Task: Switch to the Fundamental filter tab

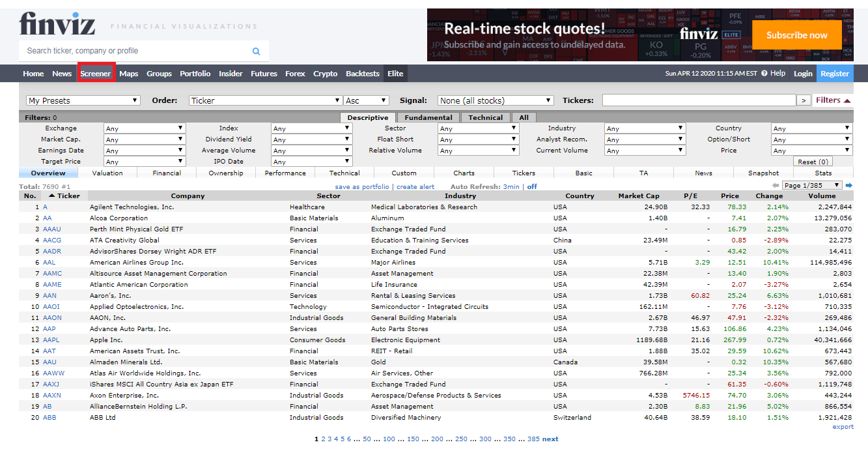Action: [x=428, y=118]
